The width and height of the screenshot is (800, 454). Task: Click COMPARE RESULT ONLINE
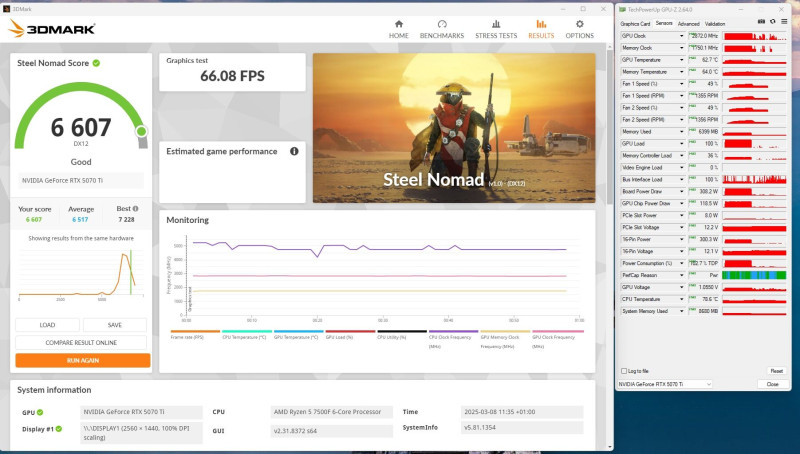pos(81,342)
